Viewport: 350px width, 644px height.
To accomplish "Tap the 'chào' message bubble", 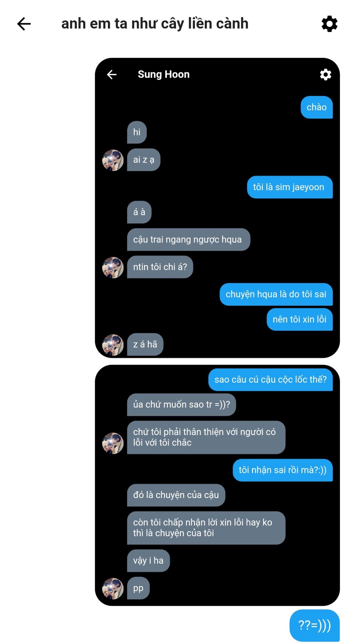I will coord(316,107).
